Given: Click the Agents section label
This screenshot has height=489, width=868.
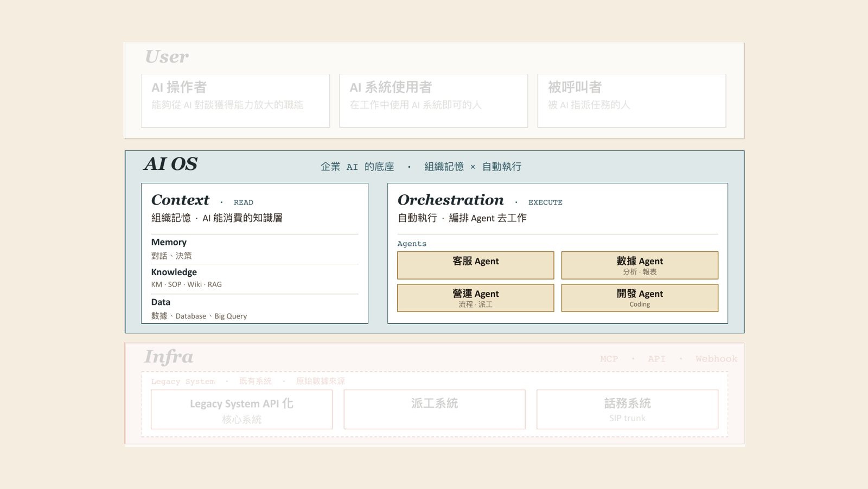Looking at the screenshot, I should [412, 244].
